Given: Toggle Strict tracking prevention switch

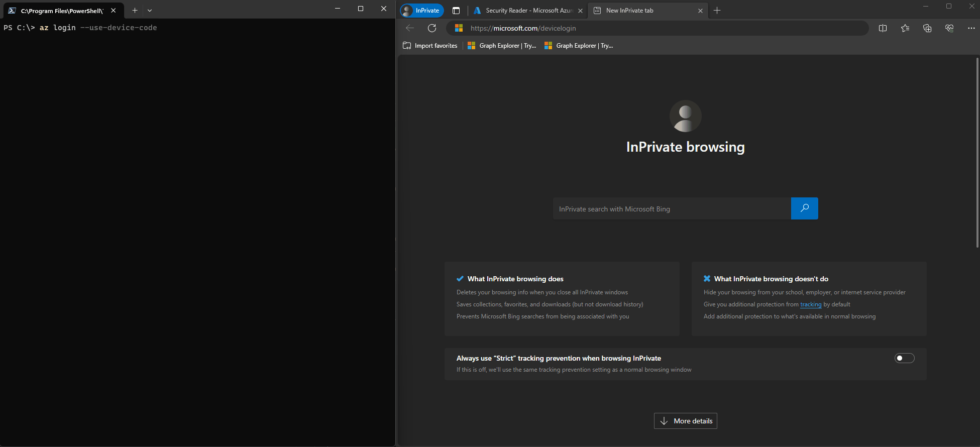Looking at the screenshot, I should [904, 358].
